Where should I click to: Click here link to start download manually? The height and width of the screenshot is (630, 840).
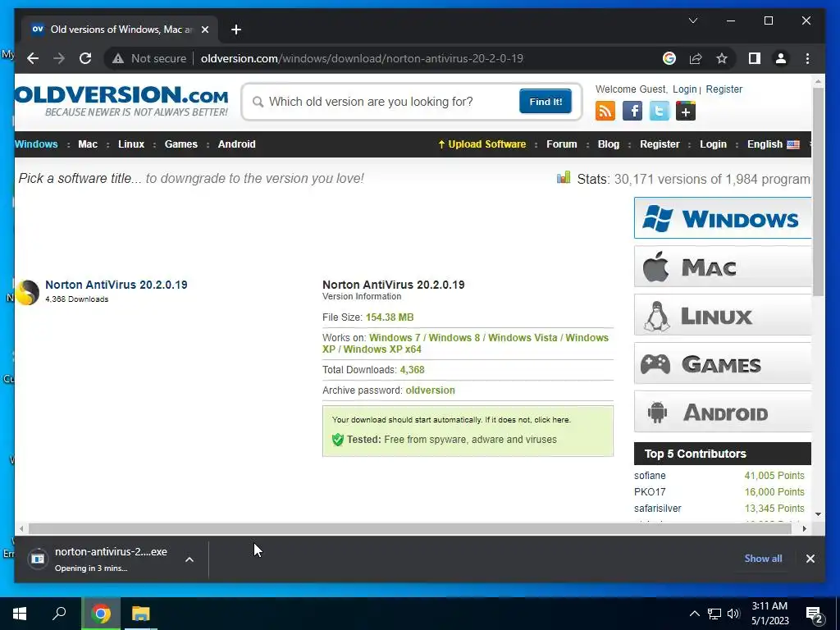[x=552, y=420]
